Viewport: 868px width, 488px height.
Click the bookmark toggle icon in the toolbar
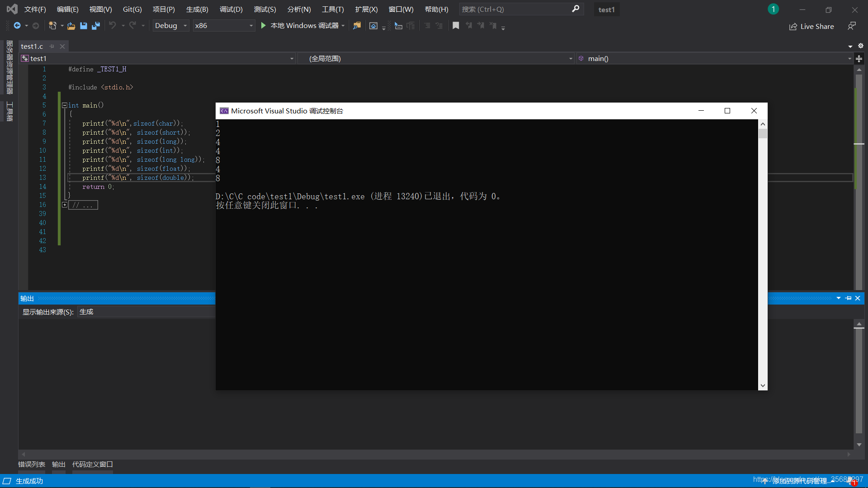pos(456,26)
